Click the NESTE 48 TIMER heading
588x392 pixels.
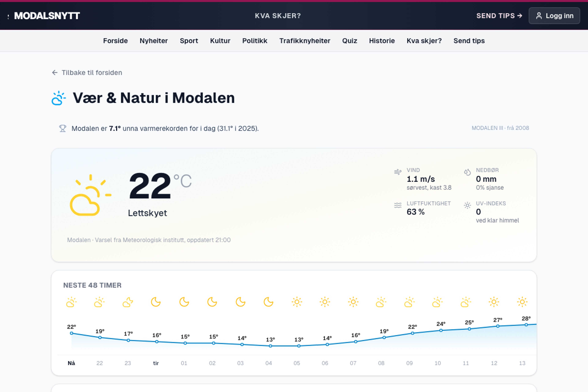point(92,285)
